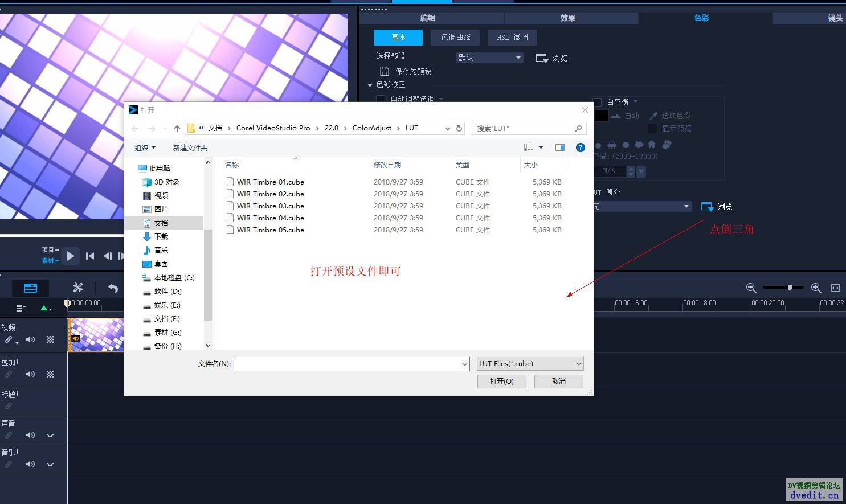Click the timeline playhead marker at 00:00:00:00

click(x=68, y=304)
